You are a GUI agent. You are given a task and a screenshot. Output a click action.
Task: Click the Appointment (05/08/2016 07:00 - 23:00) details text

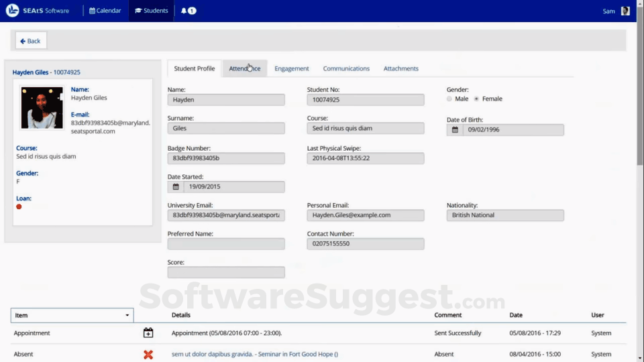[x=227, y=333]
